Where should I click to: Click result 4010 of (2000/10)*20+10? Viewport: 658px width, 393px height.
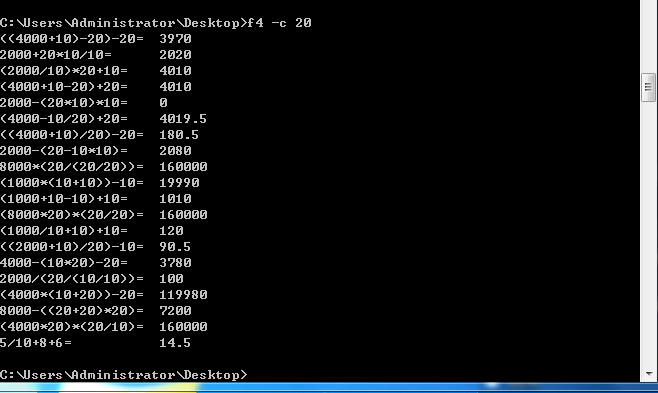click(175, 70)
